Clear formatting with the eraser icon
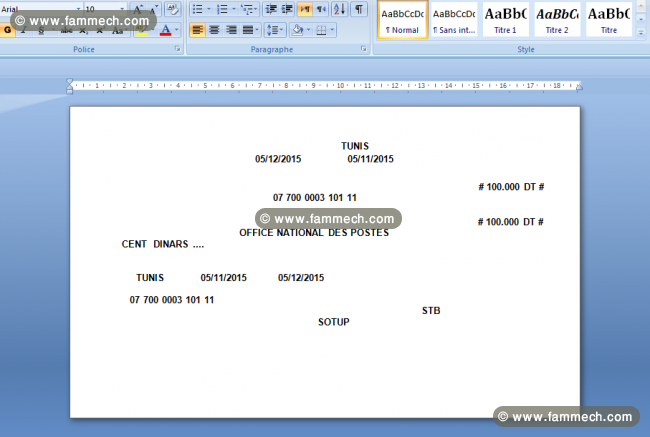Screen dimensions: 650x437 coord(172,9)
